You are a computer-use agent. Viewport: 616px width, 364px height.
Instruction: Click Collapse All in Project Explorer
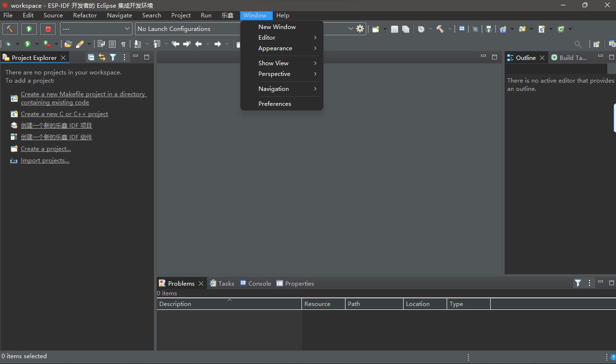tap(91, 57)
